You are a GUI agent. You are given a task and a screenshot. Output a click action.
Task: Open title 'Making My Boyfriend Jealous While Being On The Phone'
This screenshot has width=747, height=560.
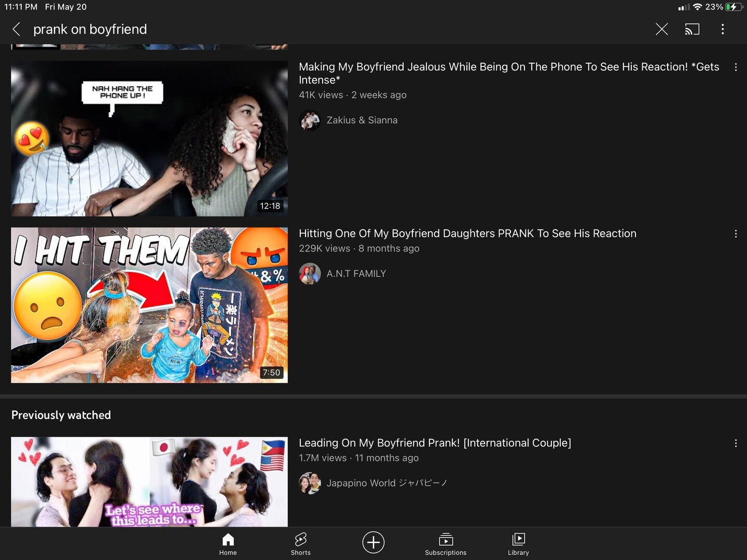pyautogui.click(x=509, y=73)
